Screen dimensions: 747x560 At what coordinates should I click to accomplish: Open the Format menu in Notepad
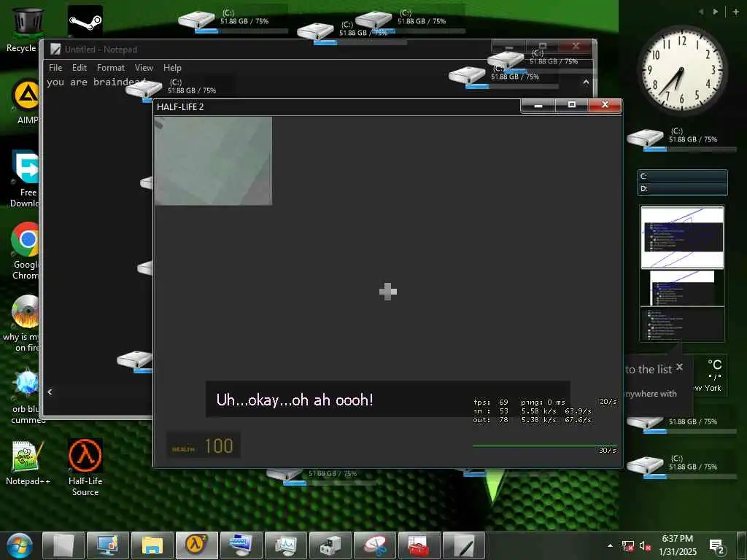(x=111, y=68)
